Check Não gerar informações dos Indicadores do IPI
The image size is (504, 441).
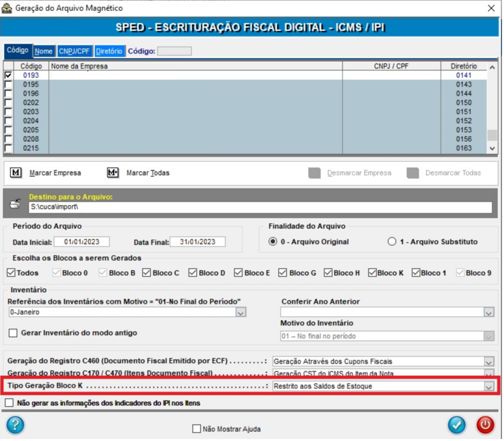tap(9, 403)
